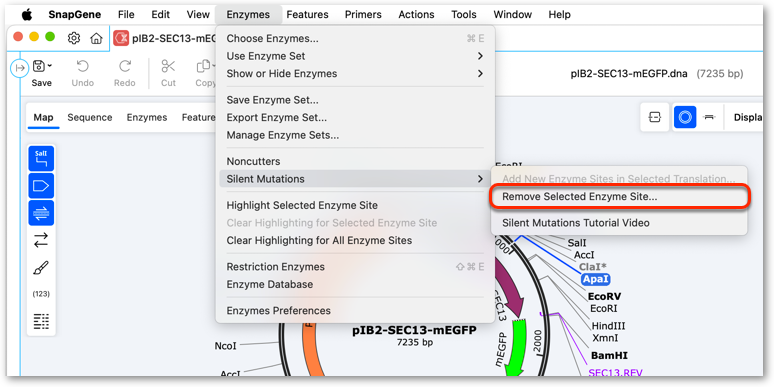Toggle the (123) numbering side button
This screenshot has height=387, width=774.
pos(41,294)
